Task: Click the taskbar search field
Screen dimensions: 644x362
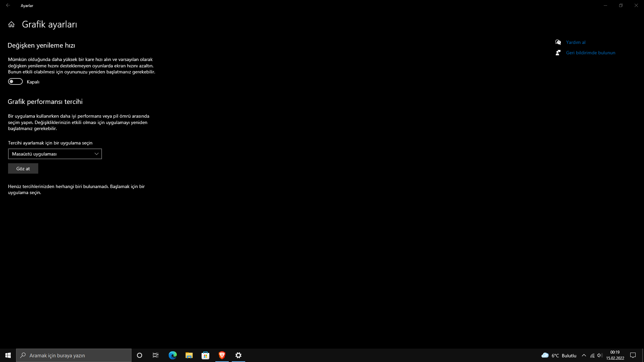Action: tap(74, 355)
